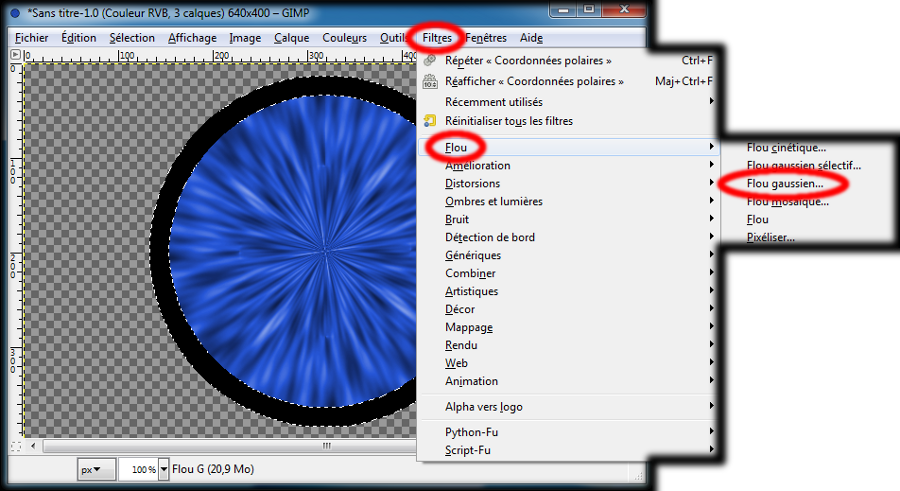Open the Filtres menu
900x491 pixels.
pyautogui.click(x=437, y=38)
